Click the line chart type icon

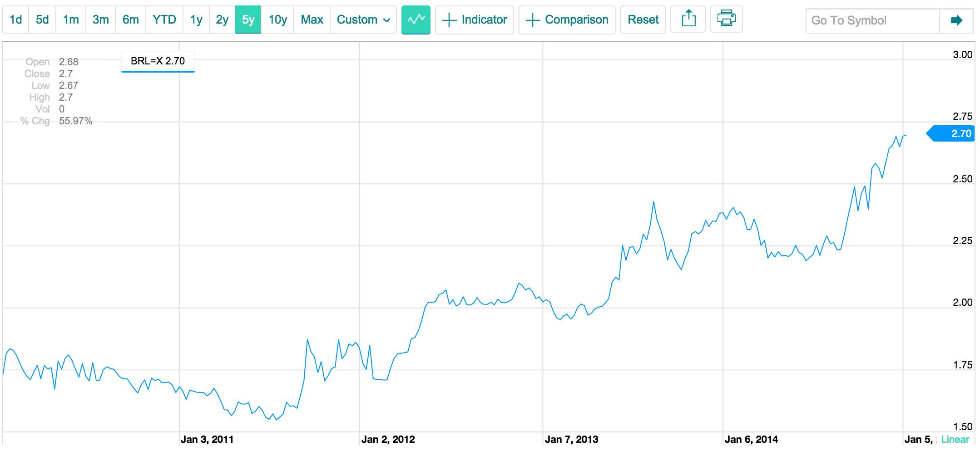click(416, 20)
